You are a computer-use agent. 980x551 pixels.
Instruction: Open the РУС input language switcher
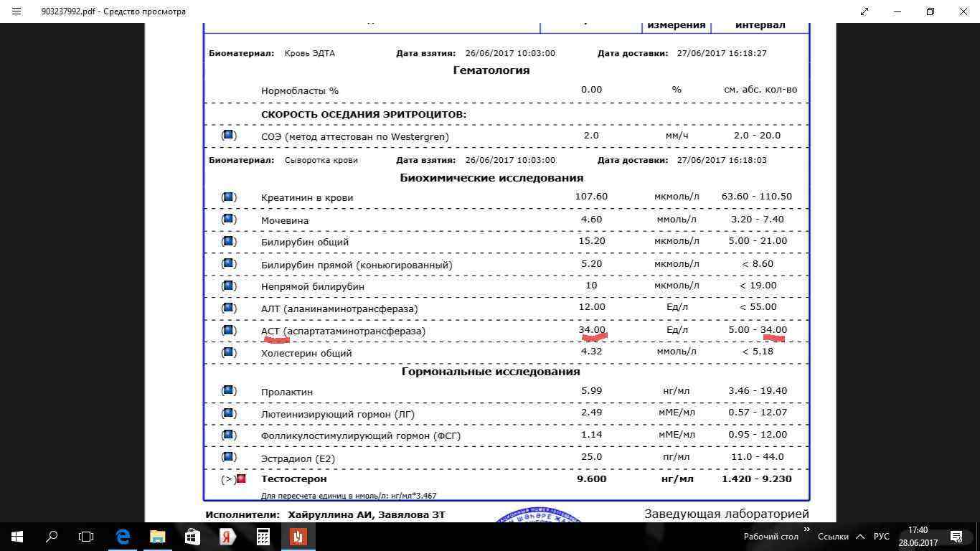coord(881,537)
